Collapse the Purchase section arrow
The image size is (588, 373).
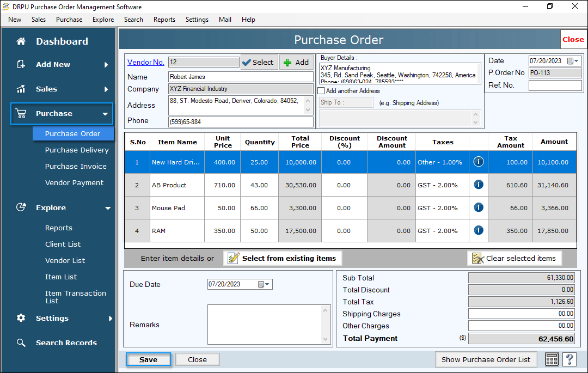(x=106, y=114)
